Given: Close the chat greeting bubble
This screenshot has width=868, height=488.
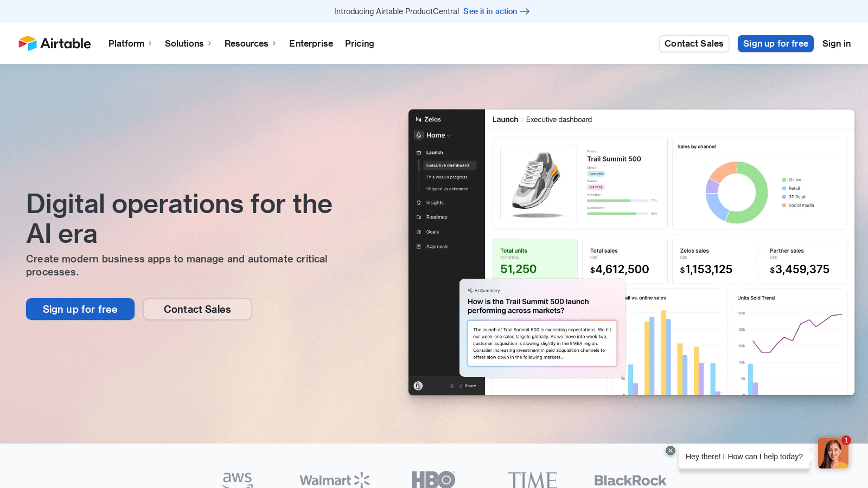Looking at the screenshot, I should (671, 451).
